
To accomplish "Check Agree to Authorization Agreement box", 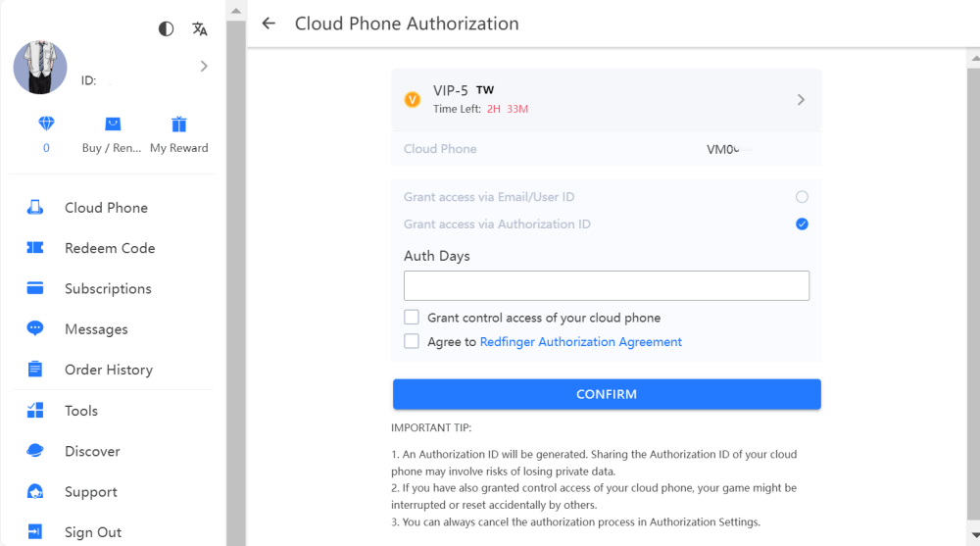I will [412, 341].
